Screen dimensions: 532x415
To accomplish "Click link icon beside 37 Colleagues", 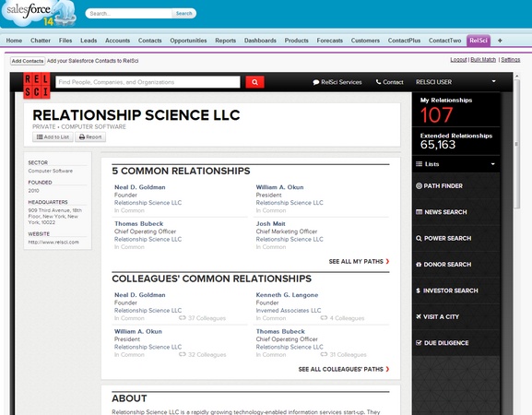I will [x=183, y=318].
